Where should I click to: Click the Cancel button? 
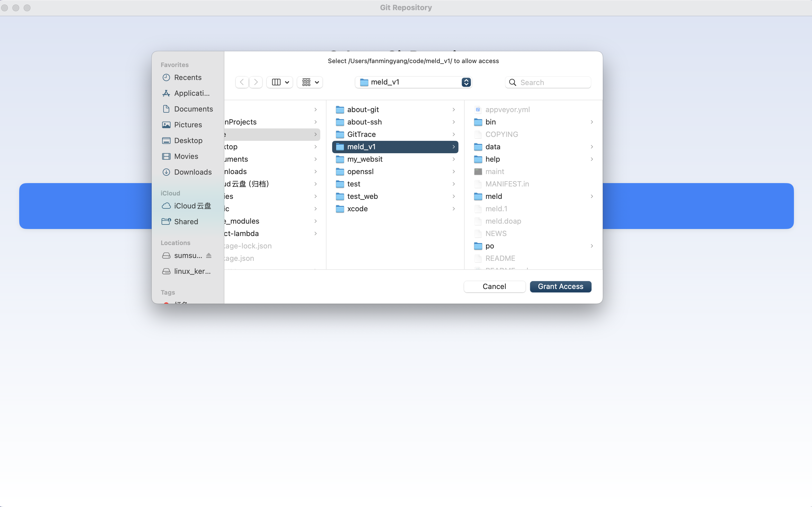click(494, 286)
